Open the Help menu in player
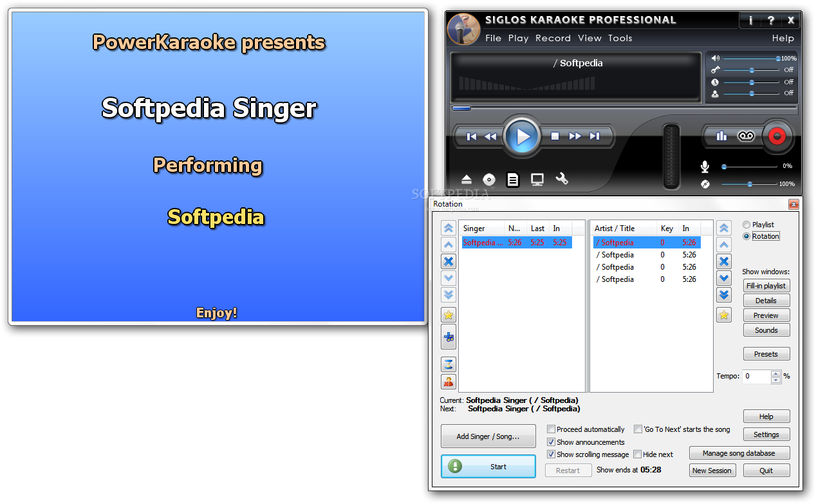Image resolution: width=816 pixels, height=504 pixels. [783, 38]
